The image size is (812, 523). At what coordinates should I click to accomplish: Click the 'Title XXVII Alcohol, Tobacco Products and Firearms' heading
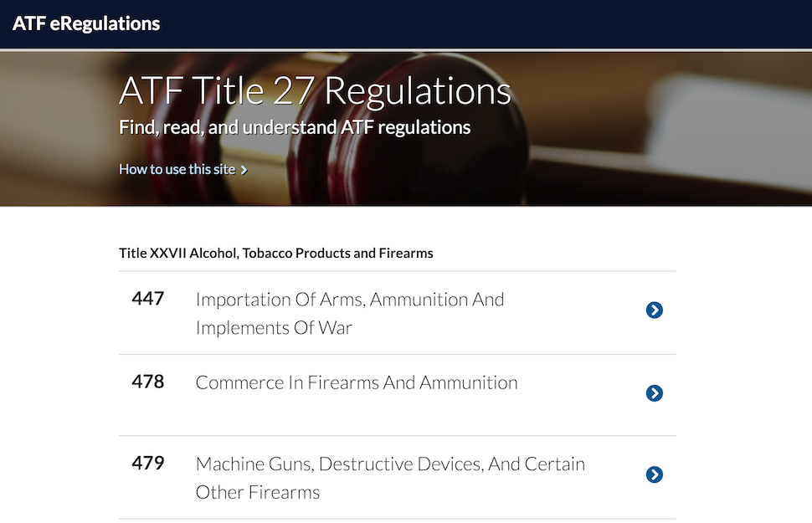[276, 253]
